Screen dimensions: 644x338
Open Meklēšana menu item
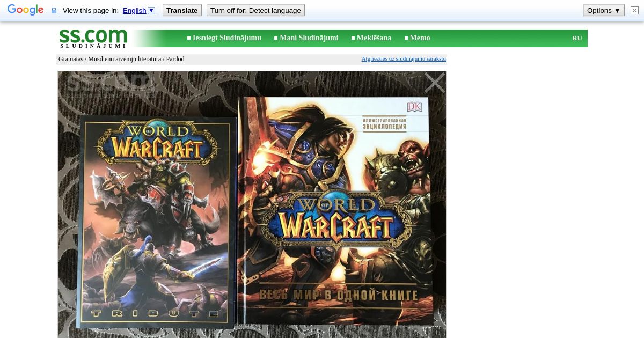tap(374, 38)
